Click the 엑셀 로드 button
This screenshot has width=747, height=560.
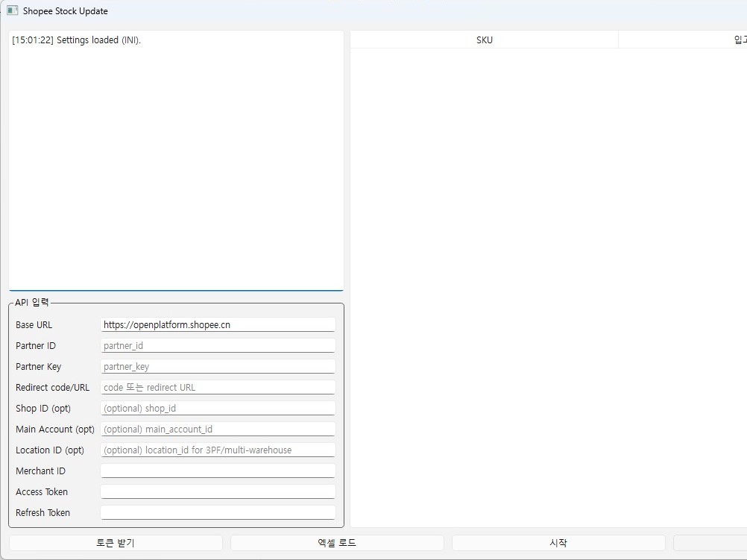pos(337,543)
